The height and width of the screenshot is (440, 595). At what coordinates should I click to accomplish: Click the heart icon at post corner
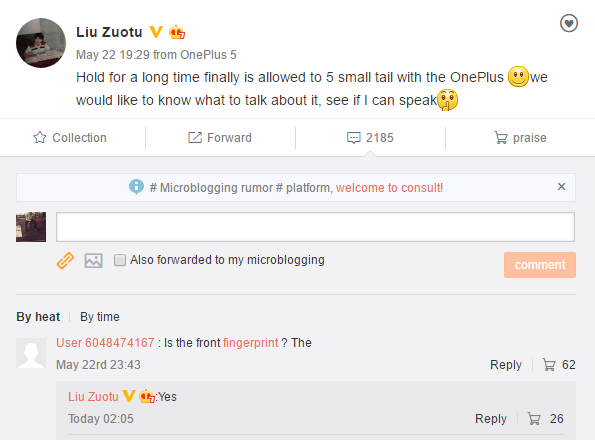(569, 24)
